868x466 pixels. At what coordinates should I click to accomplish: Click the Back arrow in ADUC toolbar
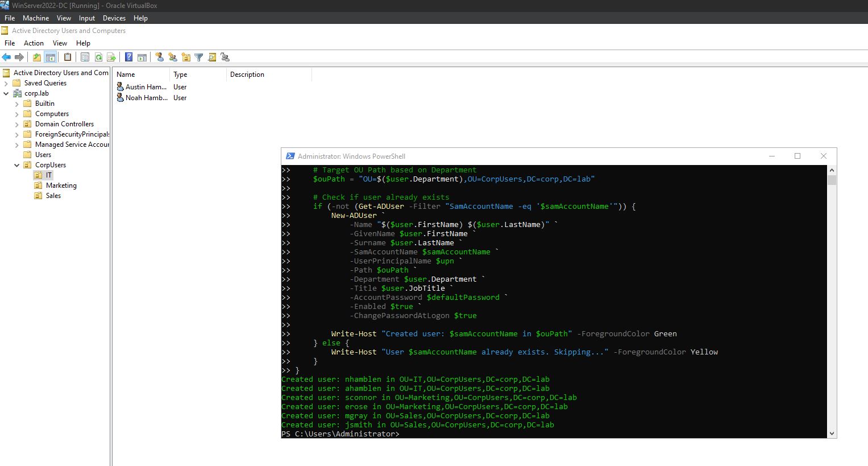pos(7,57)
